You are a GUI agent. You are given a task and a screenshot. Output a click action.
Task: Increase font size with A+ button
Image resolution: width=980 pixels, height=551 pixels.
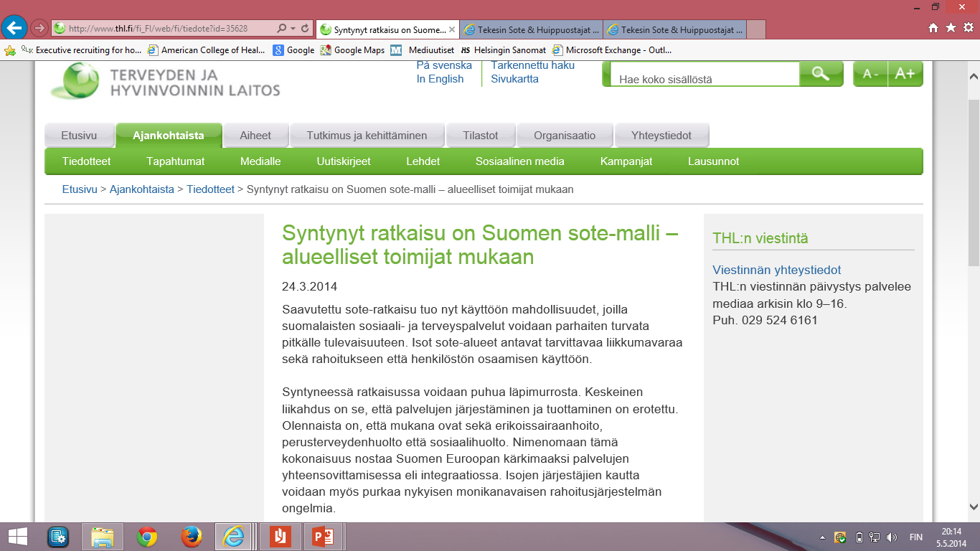point(905,74)
